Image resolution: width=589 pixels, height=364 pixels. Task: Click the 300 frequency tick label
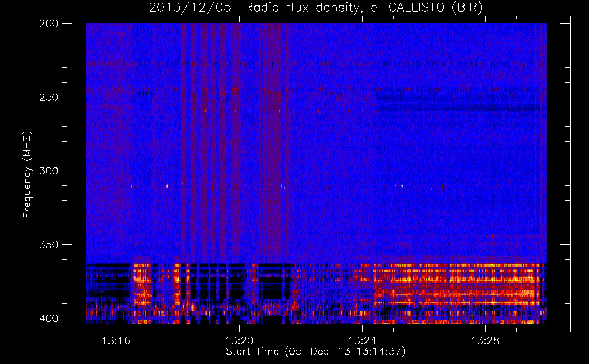pyautogui.click(x=49, y=171)
